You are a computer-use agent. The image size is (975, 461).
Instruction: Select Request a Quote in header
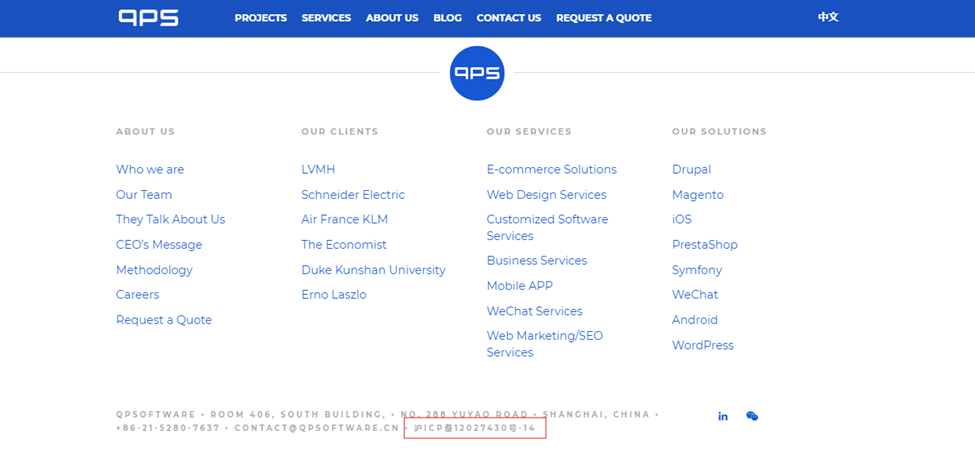(x=603, y=18)
